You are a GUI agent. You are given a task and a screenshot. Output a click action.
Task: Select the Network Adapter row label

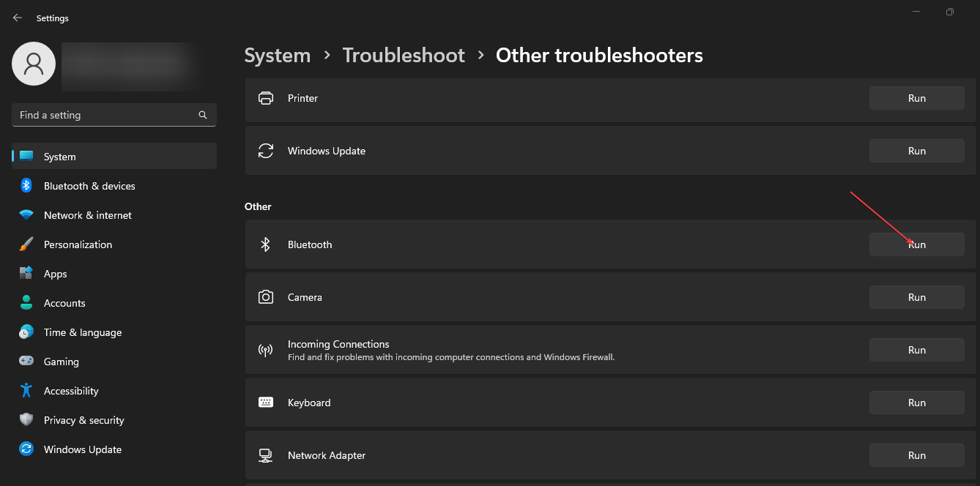point(327,455)
